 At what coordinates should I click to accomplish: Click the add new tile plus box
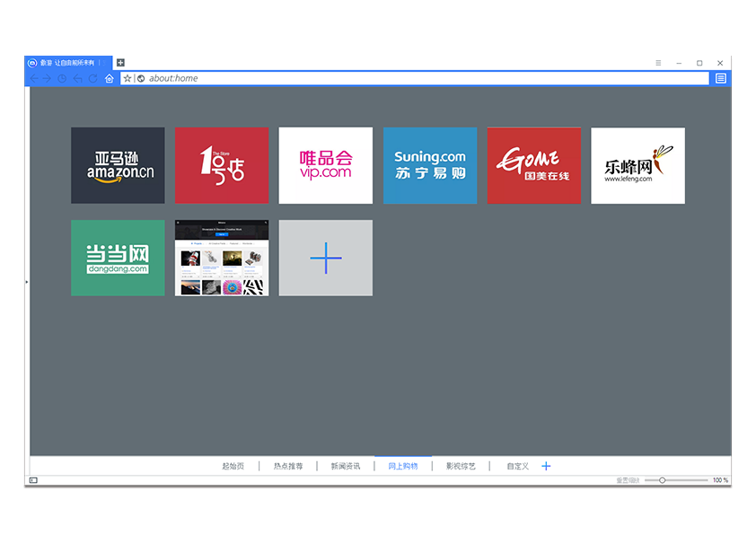coord(325,258)
